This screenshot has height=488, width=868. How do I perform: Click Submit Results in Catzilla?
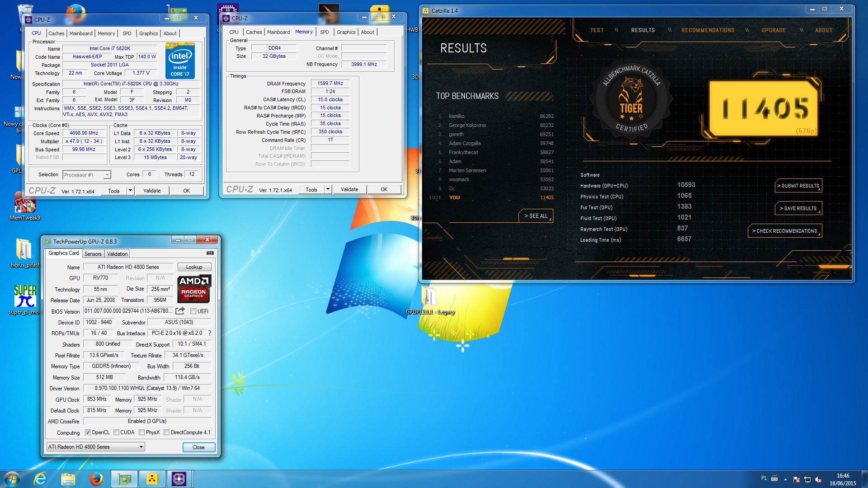(x=798, y=186)
